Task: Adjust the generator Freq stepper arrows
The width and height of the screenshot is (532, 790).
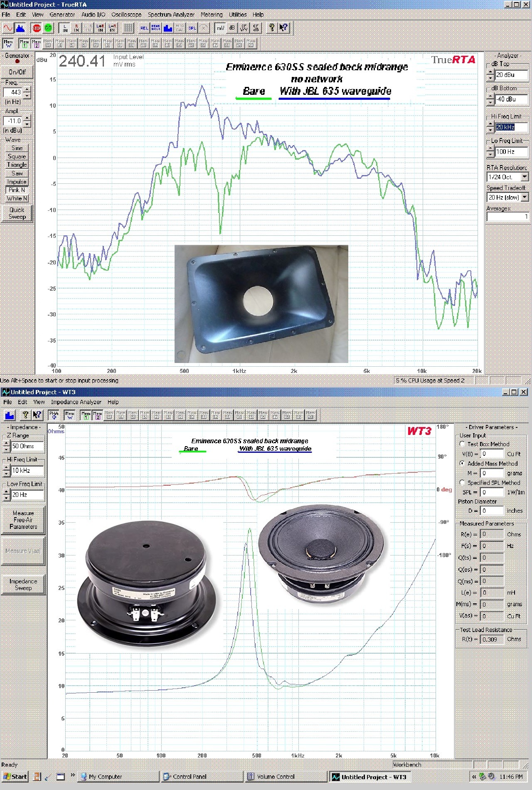Action: [x=27, y=92]
